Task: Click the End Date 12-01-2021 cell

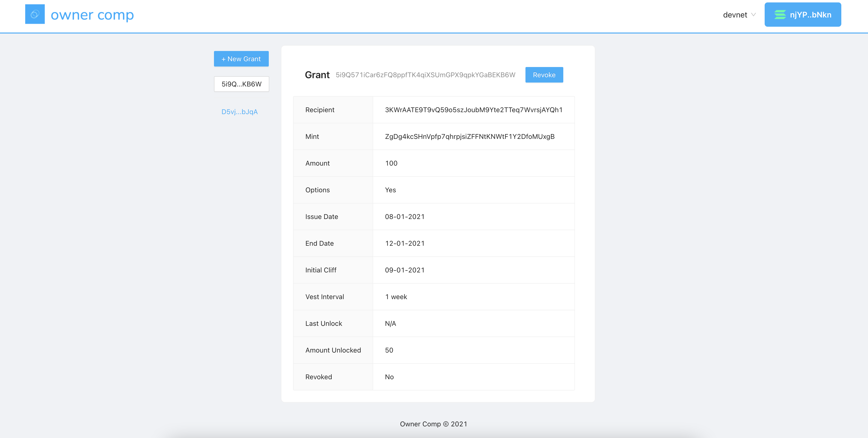Action: tap(404, 243)
